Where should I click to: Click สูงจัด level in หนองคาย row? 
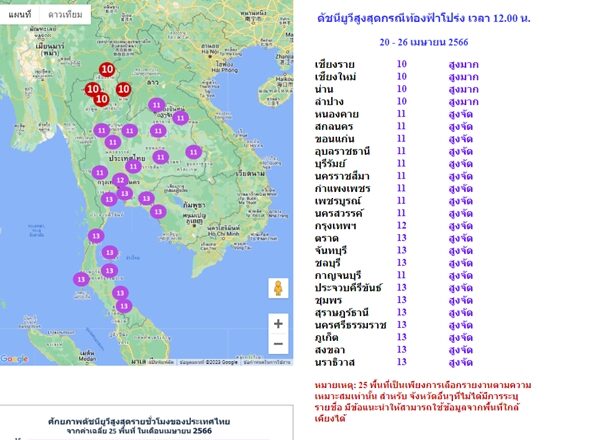pos(461,114)
